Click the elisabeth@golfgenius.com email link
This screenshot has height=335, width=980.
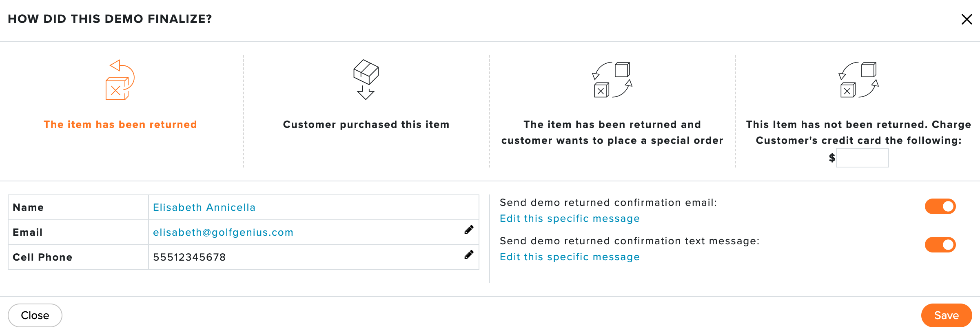point(223,232)
